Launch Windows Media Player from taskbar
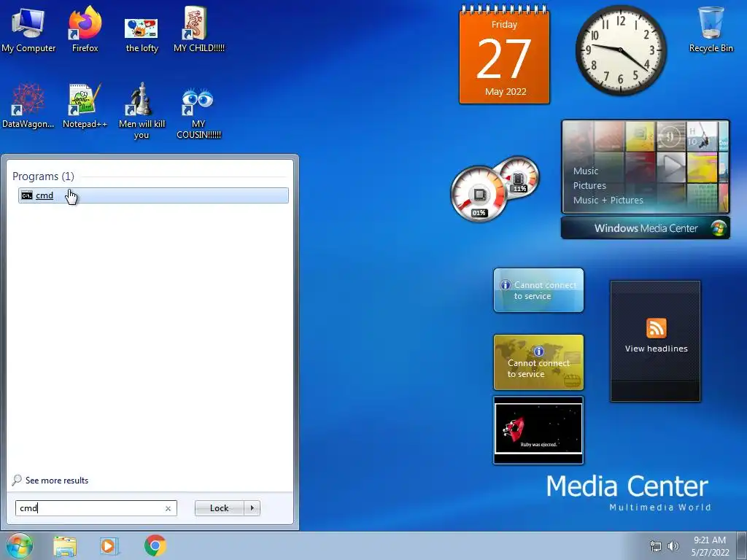The width and height of the screenshot is (747, 560). [x=109, y=545]
